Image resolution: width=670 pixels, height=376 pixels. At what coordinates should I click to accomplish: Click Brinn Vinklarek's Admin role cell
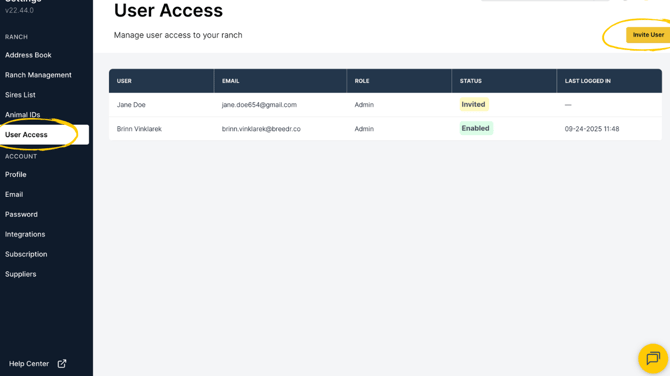click(x=364, y=129)
